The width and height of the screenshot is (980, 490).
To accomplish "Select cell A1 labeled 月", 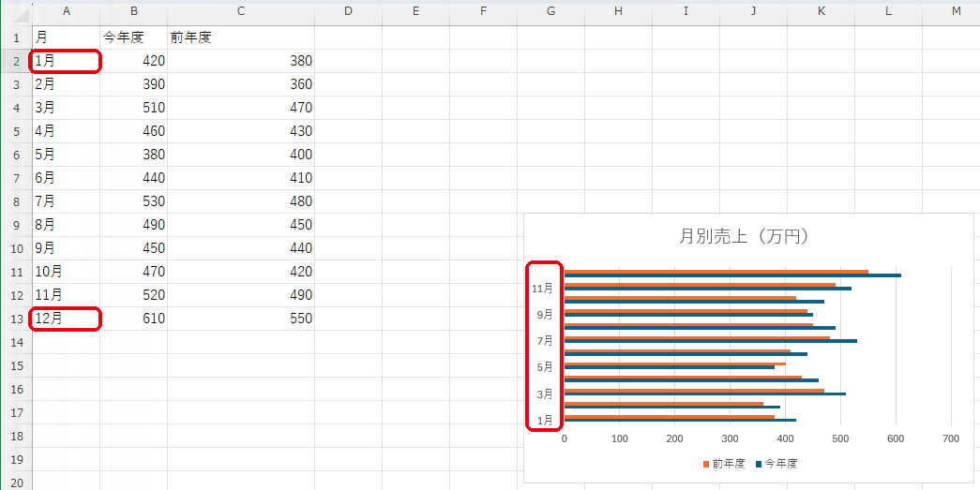I will 67,37.
